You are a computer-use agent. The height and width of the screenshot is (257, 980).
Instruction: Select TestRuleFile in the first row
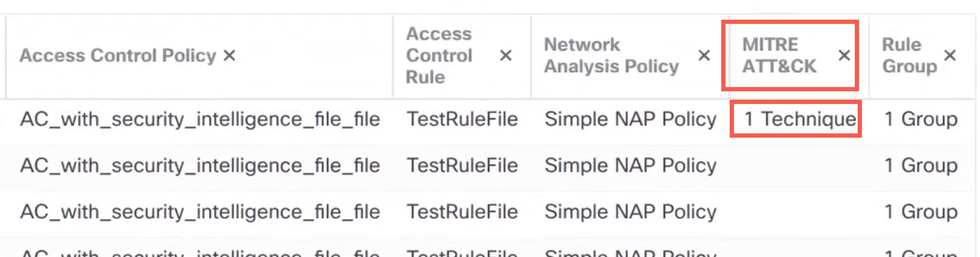(x=462, y=119)
